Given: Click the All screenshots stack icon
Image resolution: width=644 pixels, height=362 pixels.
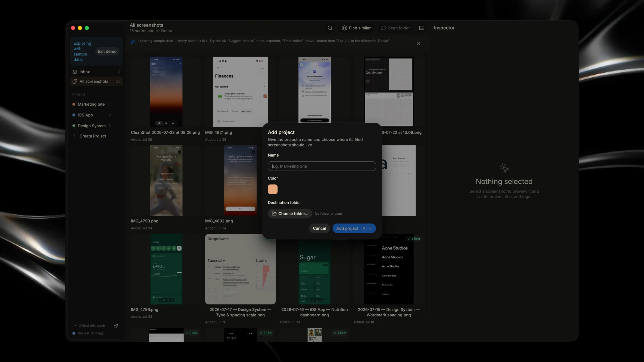Looking at the screenshot, I should (x=75, y=81).
